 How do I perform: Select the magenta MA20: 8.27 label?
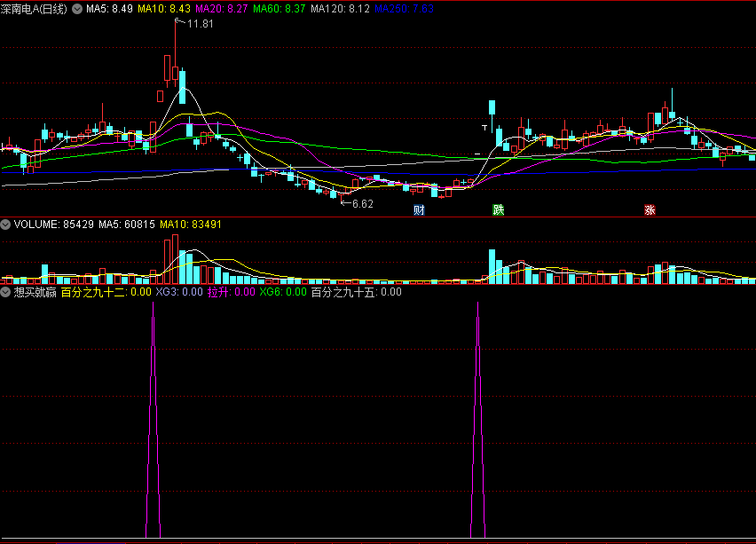221,9
